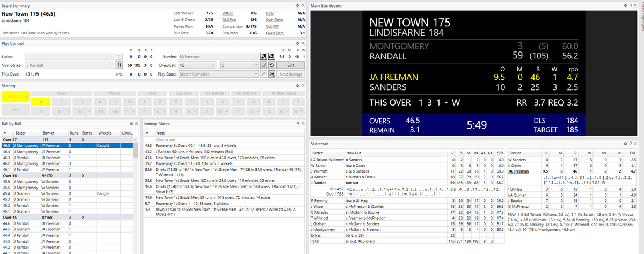The image size is (644, 254).
Task: Expand yellow Wicket dropdown in Scoring
Action: (27, 96)
